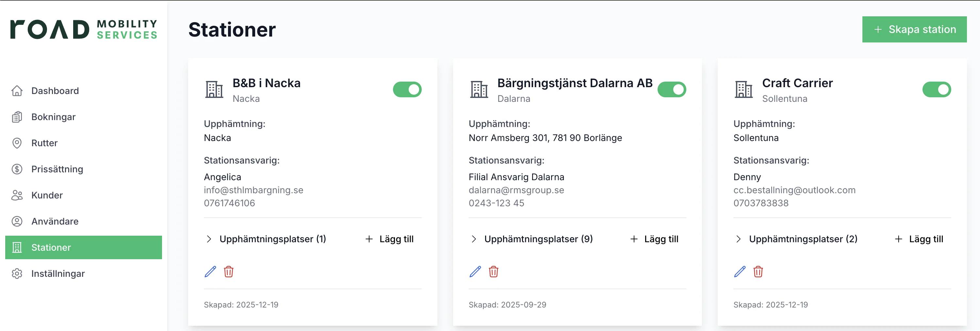The width and height of the screenshot is (980, 331).
Task: Open Kunder from the sidebar
Action: coord(47,195)
